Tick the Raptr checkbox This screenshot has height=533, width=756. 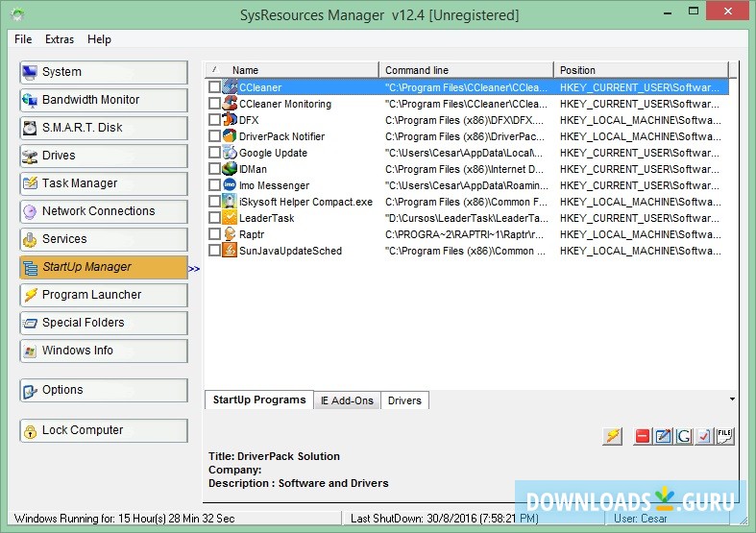click(x=214, y=234)
